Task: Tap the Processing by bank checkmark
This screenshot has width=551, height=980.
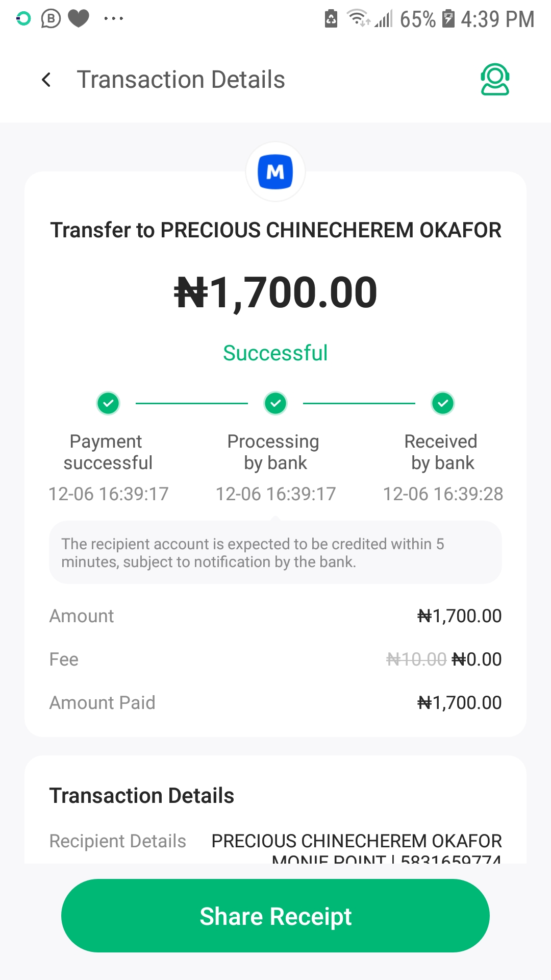Action: tap(275, 403)
